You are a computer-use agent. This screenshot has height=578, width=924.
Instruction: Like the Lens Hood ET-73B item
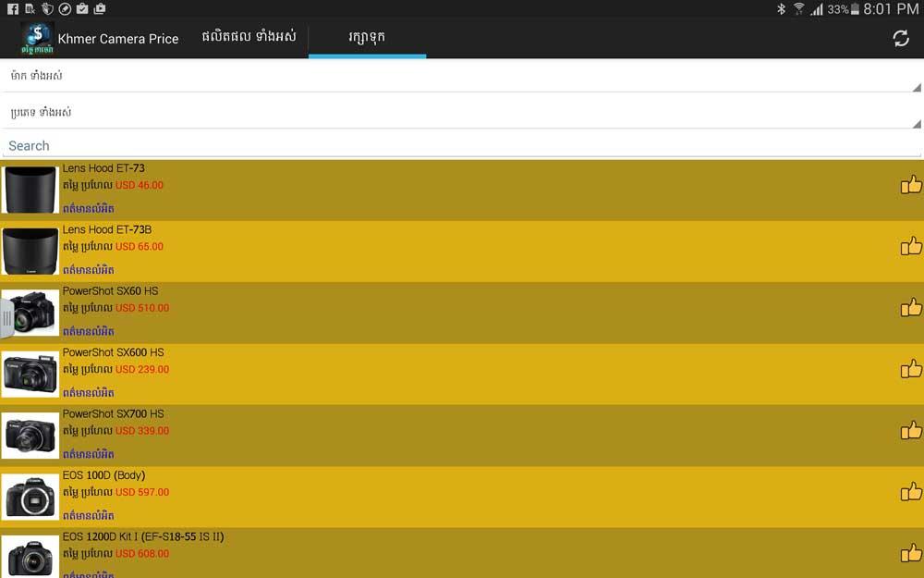click(x=910, y=247)
